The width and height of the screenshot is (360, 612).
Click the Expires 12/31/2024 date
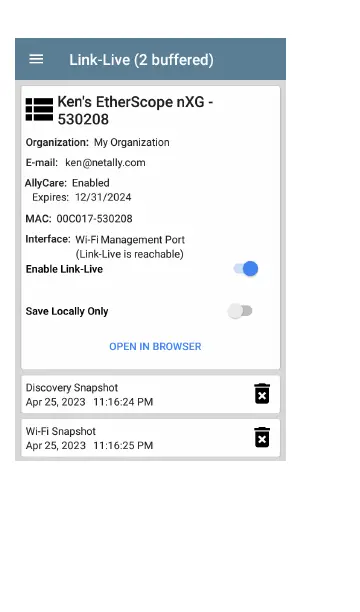pyautogui.click(x=103, y=197)
